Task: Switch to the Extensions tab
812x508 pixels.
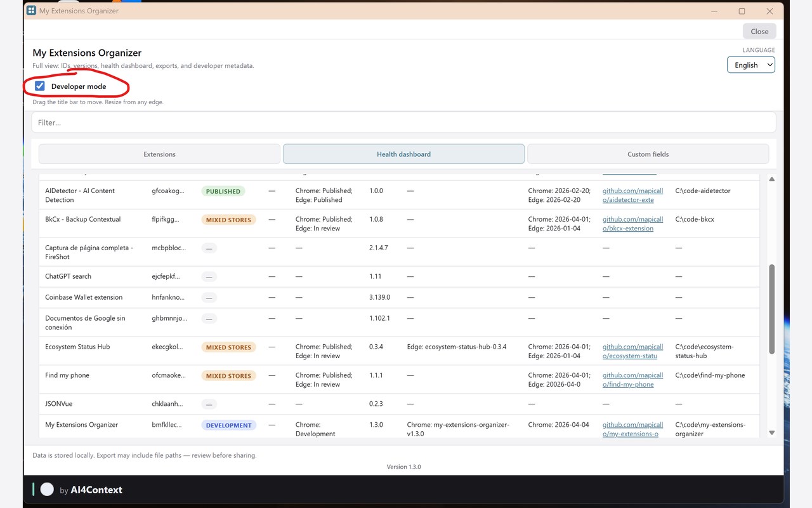Action: (159, 154)
